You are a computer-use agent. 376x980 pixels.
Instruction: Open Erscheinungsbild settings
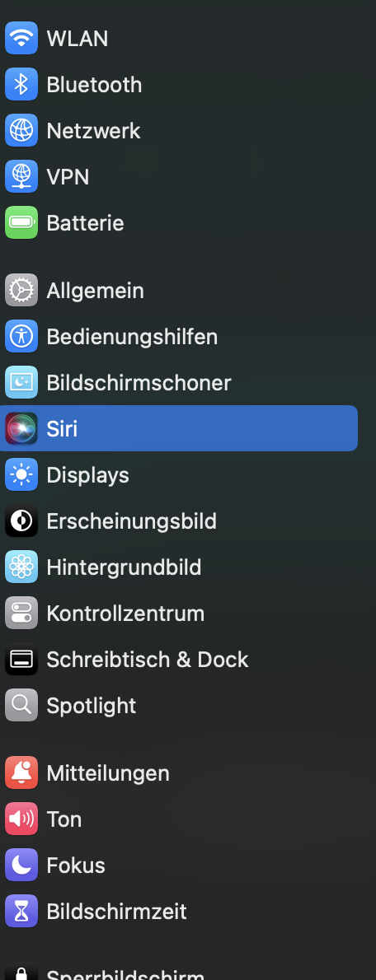tap(179, 521)
